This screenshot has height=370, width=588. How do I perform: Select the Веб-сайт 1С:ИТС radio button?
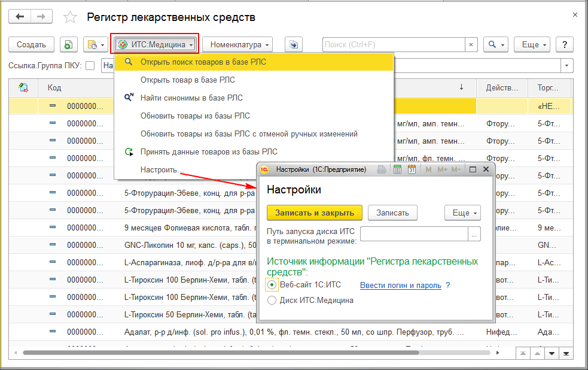272,285
